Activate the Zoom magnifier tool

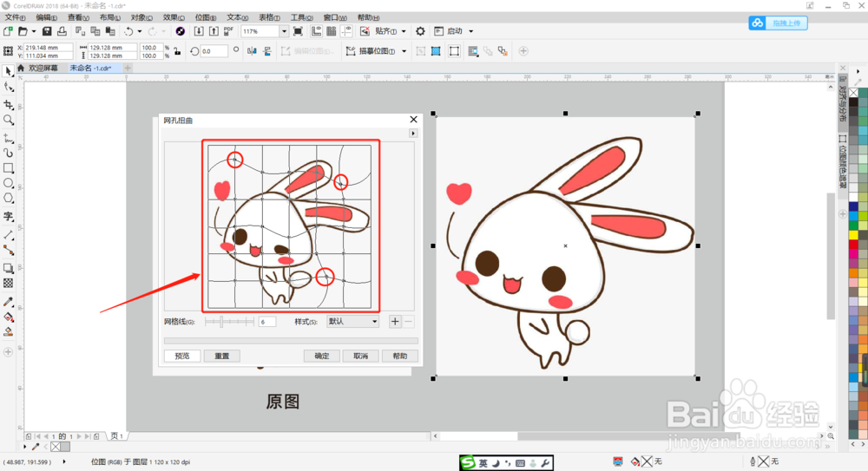point(9,120)
